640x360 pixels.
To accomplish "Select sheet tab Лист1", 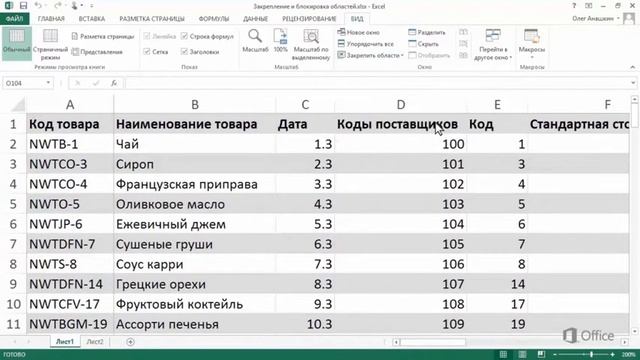I will pyautogui.click(x=64, y=342).
